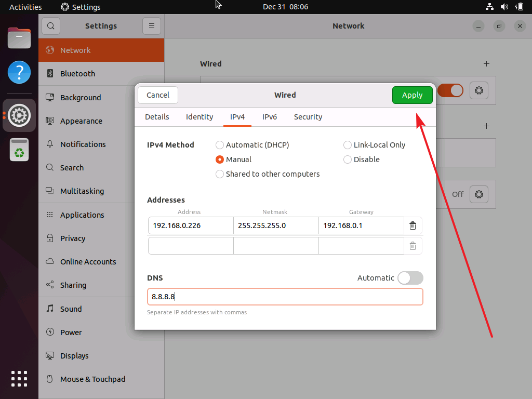532x399 pixels.
Task: Open the Security tab
Action: (x=308, y=117)
